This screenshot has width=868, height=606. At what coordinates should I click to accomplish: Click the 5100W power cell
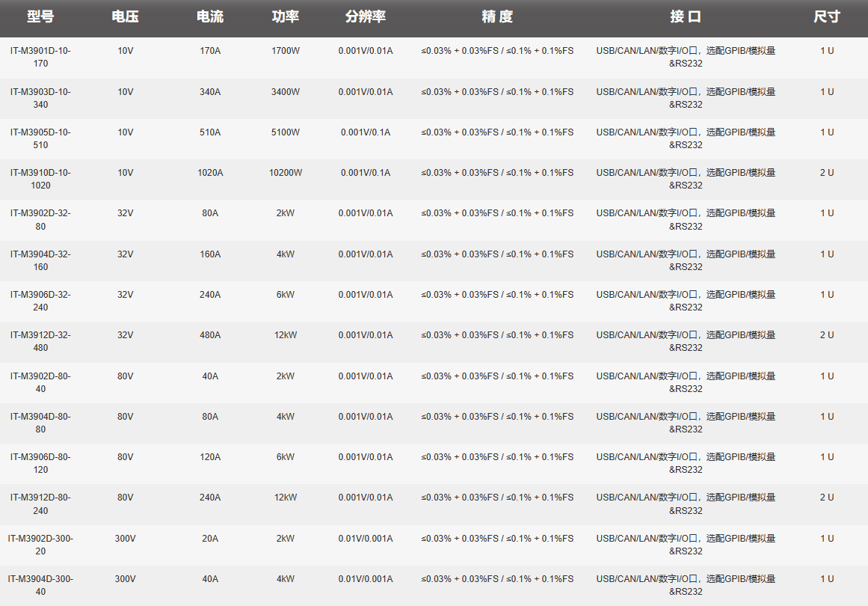[285, 132]
